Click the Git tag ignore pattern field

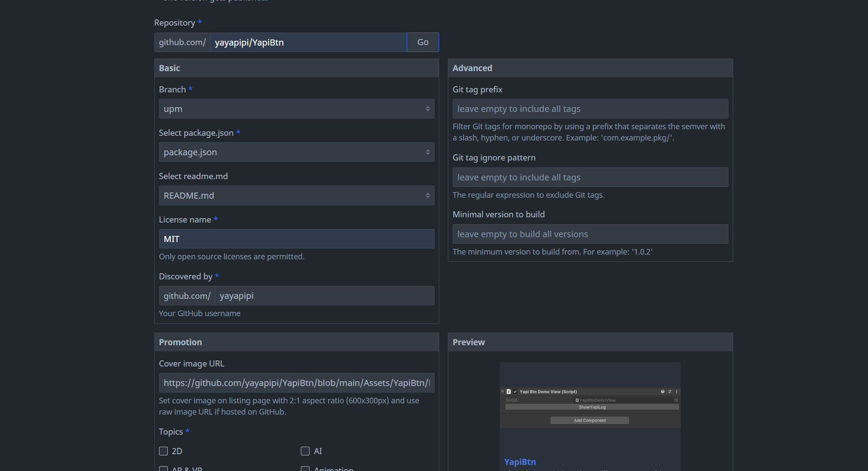click(x=590, y=177)
